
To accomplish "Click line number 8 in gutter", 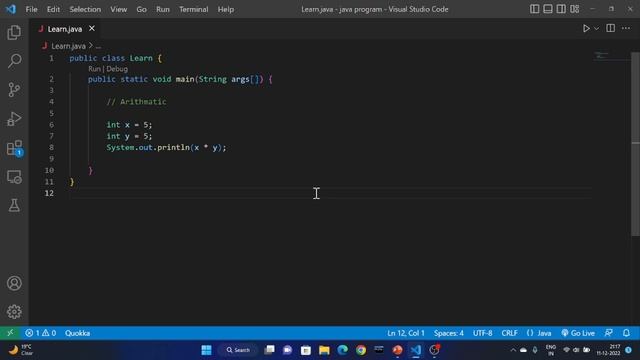I will pos(51,147).
